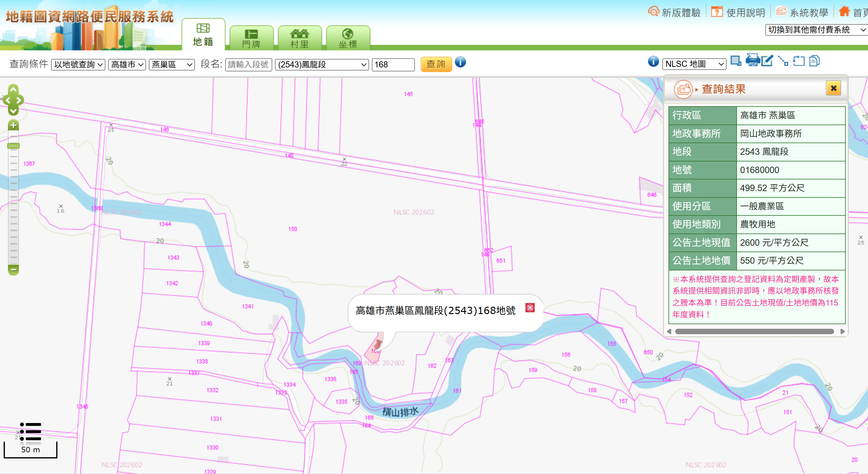
Task: Click the area measurement rectangle icon
Action: tap(799, 61)
